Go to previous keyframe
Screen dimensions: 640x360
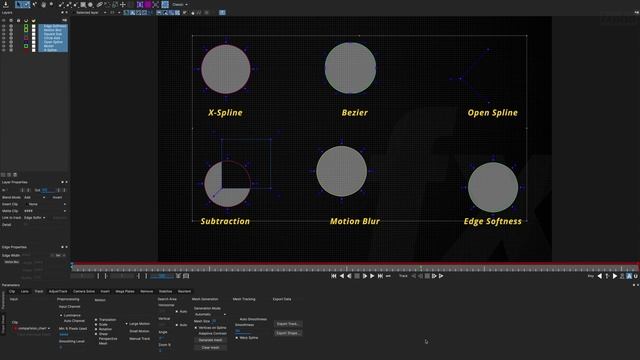(x=600, y=276)
